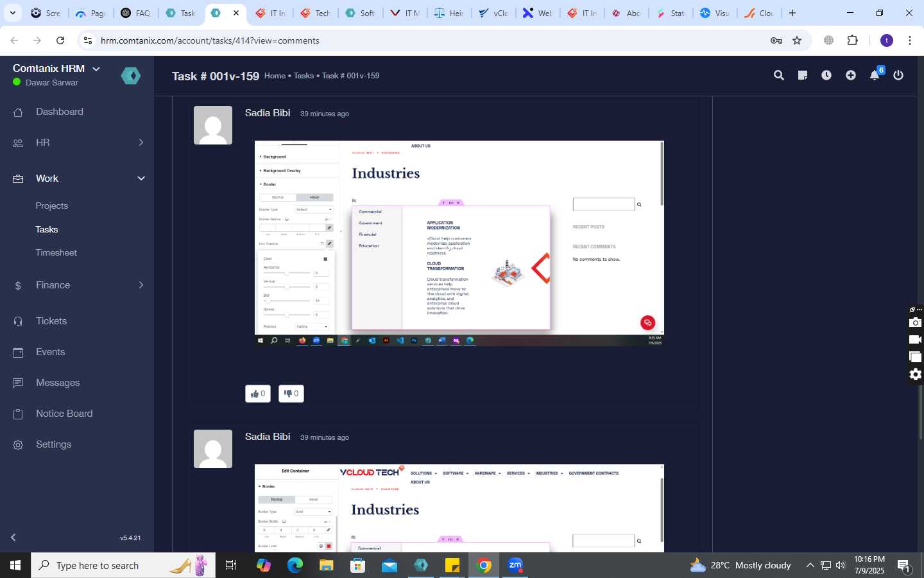Switch to the Stat browser tab

pyautogui.click(x=671, y=13)
